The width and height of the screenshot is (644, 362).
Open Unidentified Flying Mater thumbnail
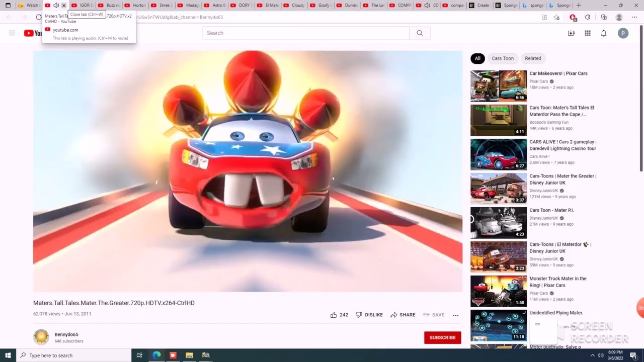click(x=499, y=325)
